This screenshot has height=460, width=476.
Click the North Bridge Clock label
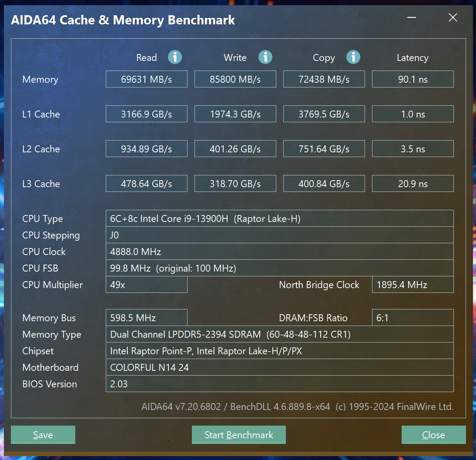(x=319, y=285)
